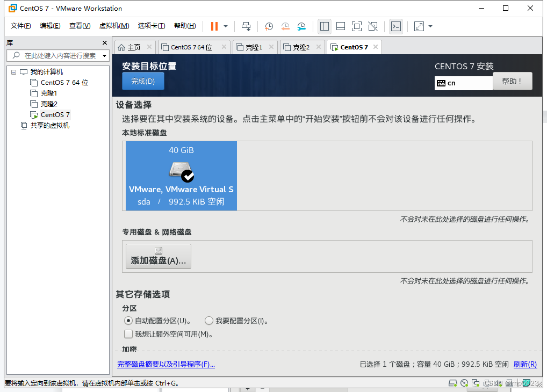547x392 pixels.
Task: Click the pause virtual machine icon
Action: point(214,26)
